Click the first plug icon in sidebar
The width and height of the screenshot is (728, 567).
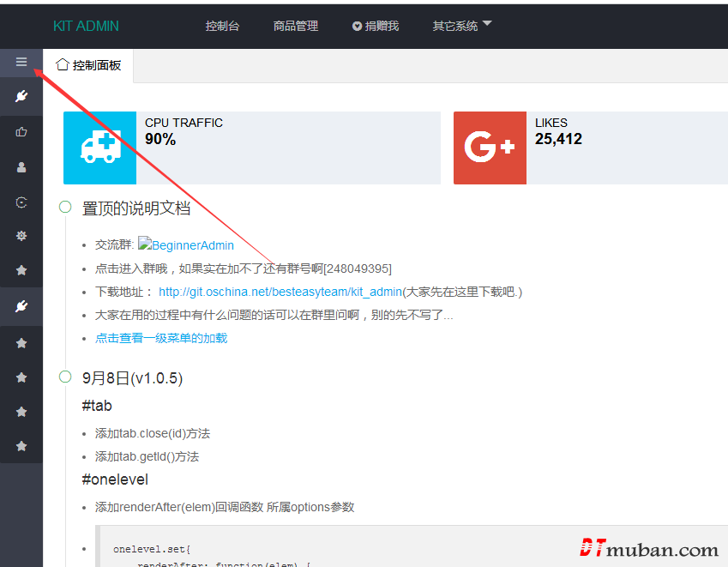point(21,97)
